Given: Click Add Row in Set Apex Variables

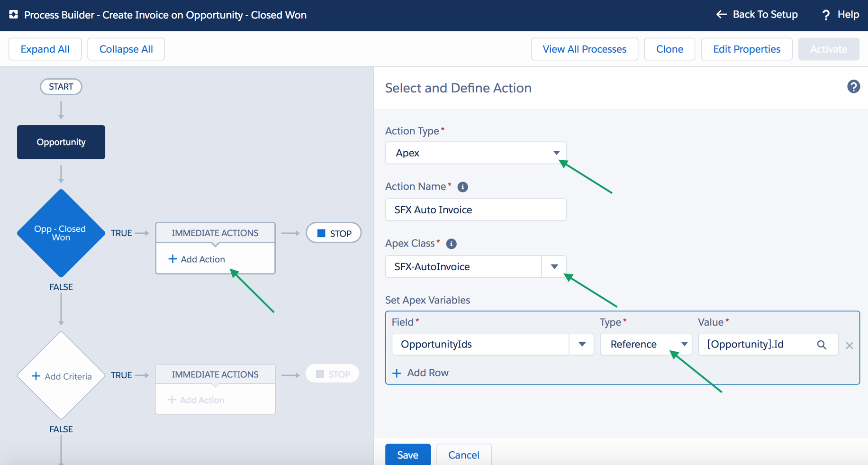Looking at the screenshot, I should (420, 373).
